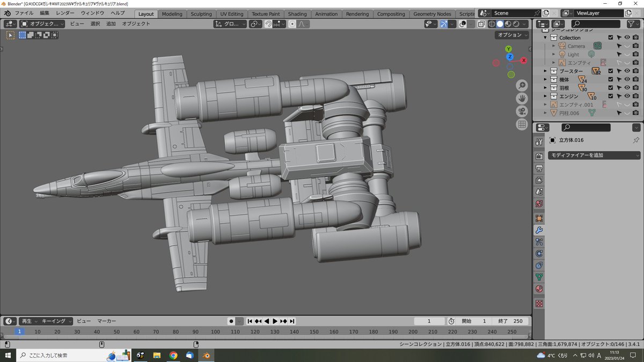The width and height of the screenshot is (644, 362).
Task: Open the Output properties tab
Action: click(x=539, y=168)
